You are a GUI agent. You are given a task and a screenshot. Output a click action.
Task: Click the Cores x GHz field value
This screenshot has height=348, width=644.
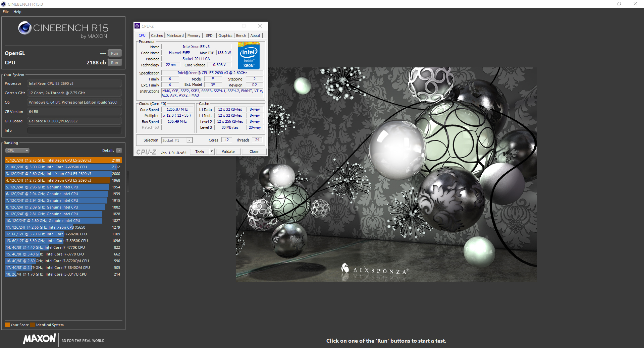pos(74,93)
